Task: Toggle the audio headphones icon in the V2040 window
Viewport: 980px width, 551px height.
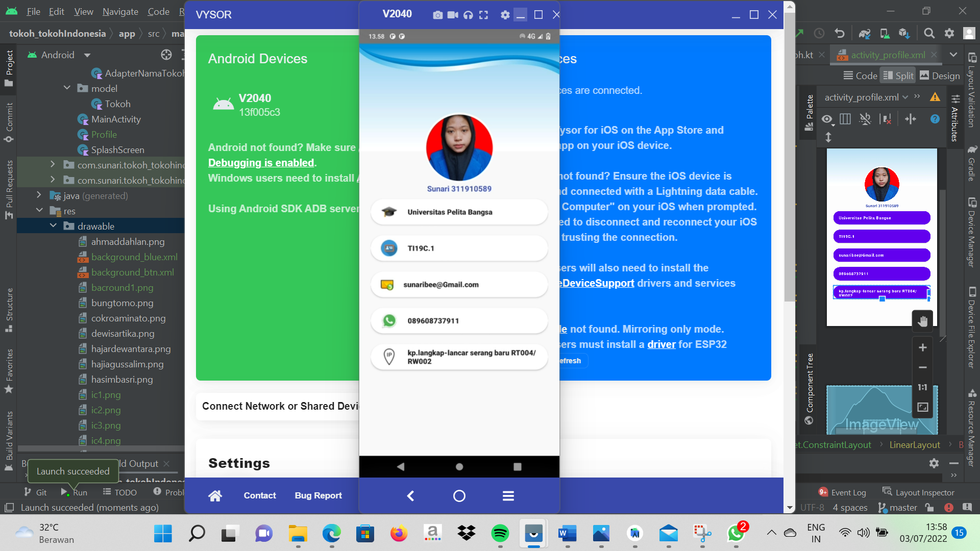Action: pyautogui.click(x=468, y=15)
